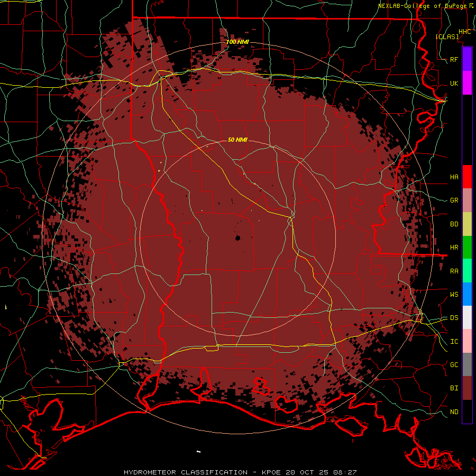
Task: Click the 20 OCT 25 date text
Action: point(307,472)
